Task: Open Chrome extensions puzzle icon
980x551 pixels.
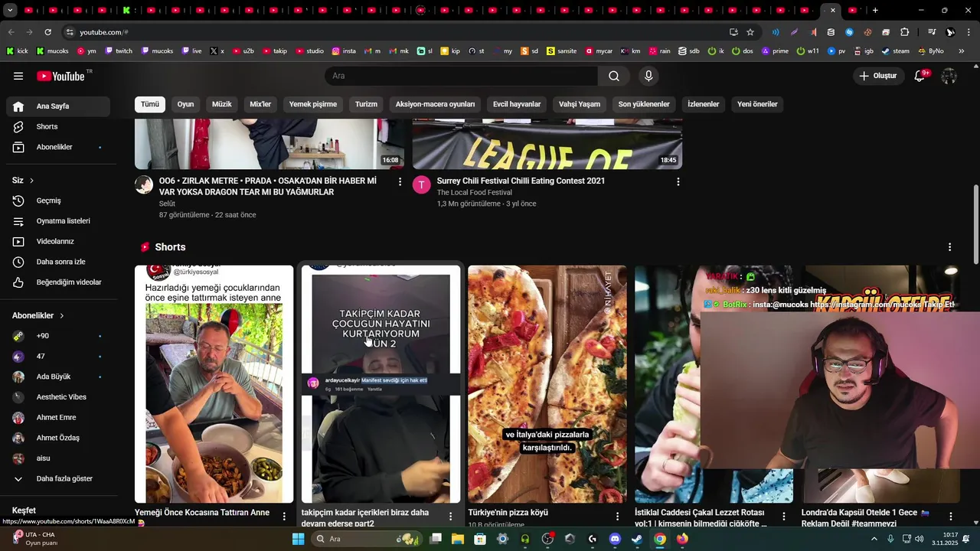Action: [x=905, y=32]
